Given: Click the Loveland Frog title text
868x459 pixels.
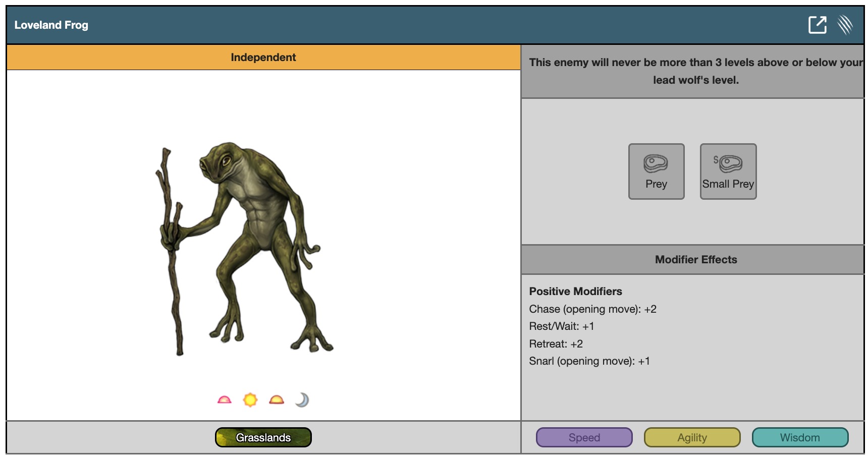Looking at the screenshot, I should point(51,25).
